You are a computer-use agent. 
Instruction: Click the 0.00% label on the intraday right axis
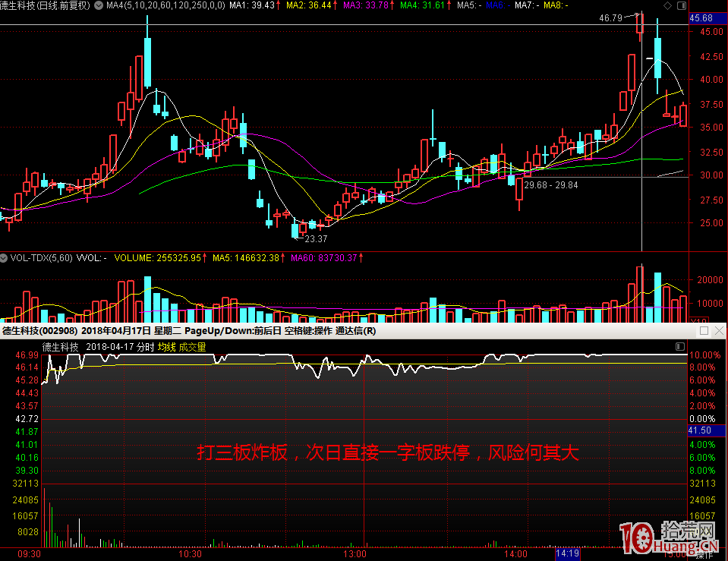[x=702, y=419]
